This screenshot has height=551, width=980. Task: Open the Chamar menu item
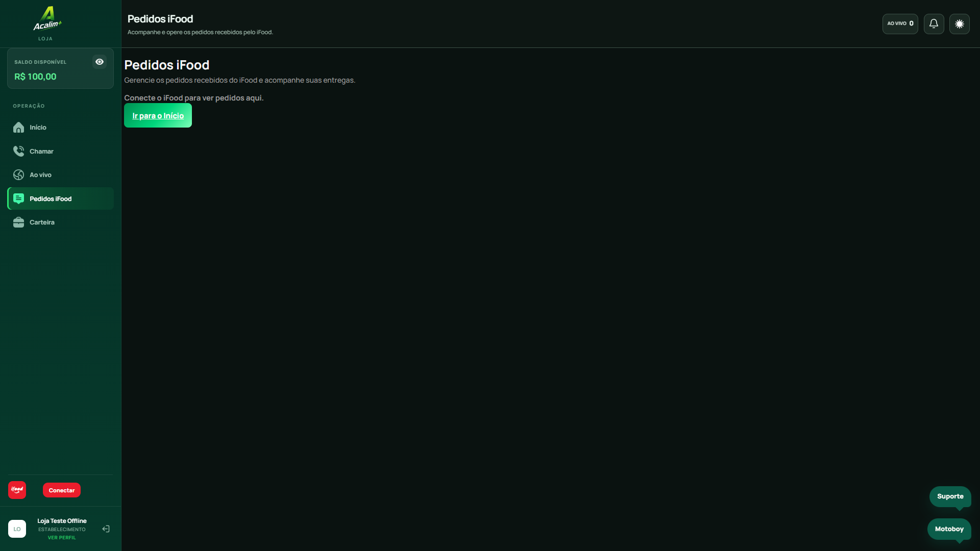[x=60, y=151]
